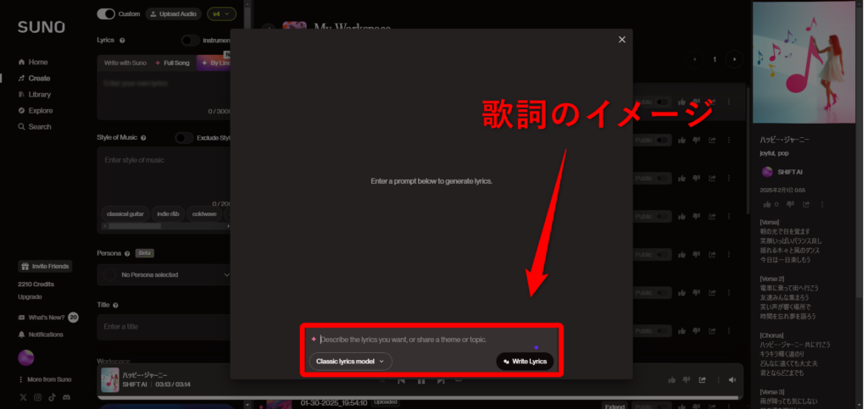
Task: Open the Notifications panel
Action: pos(46,334)
